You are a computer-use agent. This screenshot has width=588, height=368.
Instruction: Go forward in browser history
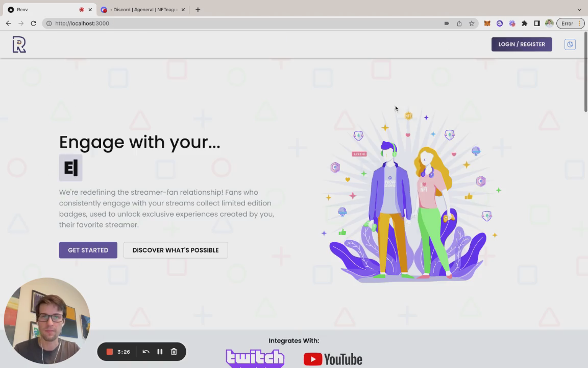(21, 24)
